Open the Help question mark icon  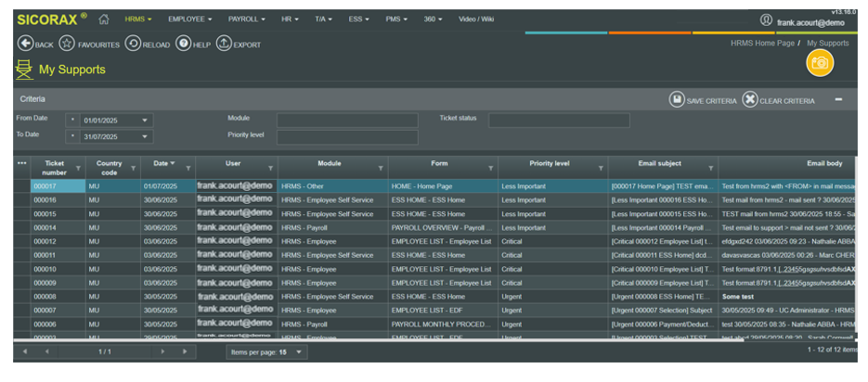pyautogui.click(x=184, y=44)
